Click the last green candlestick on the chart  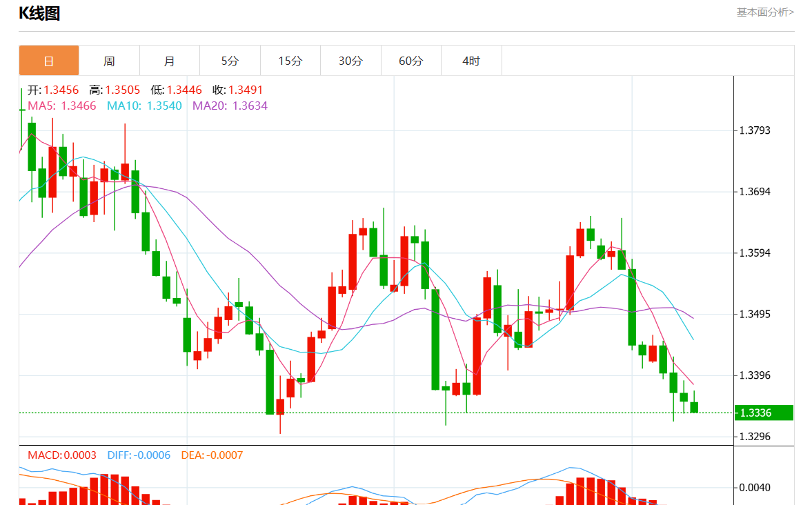tap(694, 406)
